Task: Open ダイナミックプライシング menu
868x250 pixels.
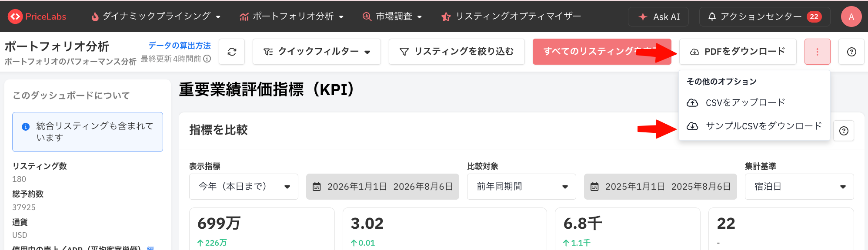Action: pos(156,16)
